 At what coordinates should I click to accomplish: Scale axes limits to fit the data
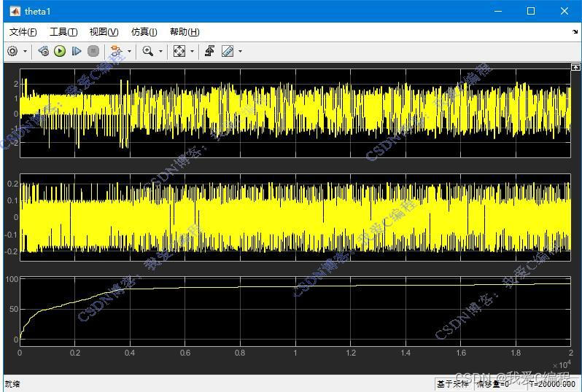point(179,51)
